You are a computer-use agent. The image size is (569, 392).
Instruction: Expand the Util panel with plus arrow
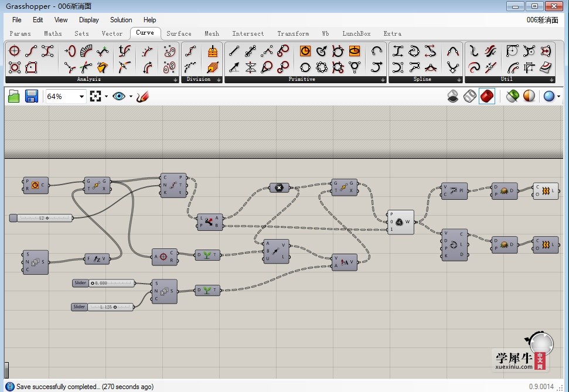[552, 80]
